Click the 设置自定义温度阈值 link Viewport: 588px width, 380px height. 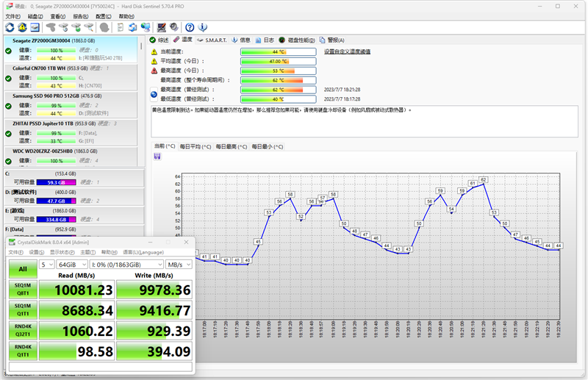click(347, 51)
